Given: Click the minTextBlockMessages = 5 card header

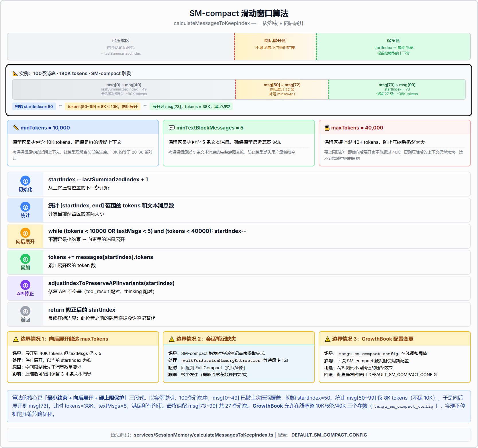Looking at the screenshot, I should tap(239, 127).
